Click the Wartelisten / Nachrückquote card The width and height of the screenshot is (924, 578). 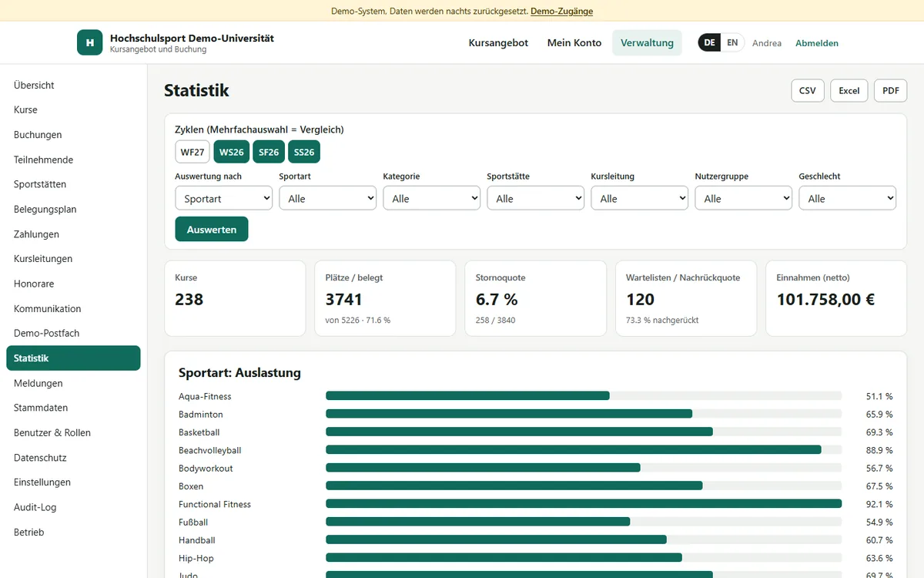[686, 298]
